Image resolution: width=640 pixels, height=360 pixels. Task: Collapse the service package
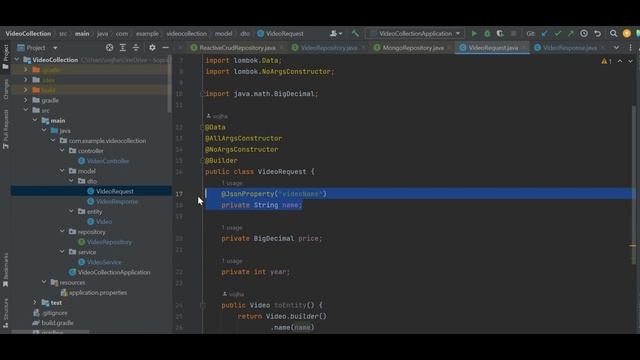click(62, 252)
